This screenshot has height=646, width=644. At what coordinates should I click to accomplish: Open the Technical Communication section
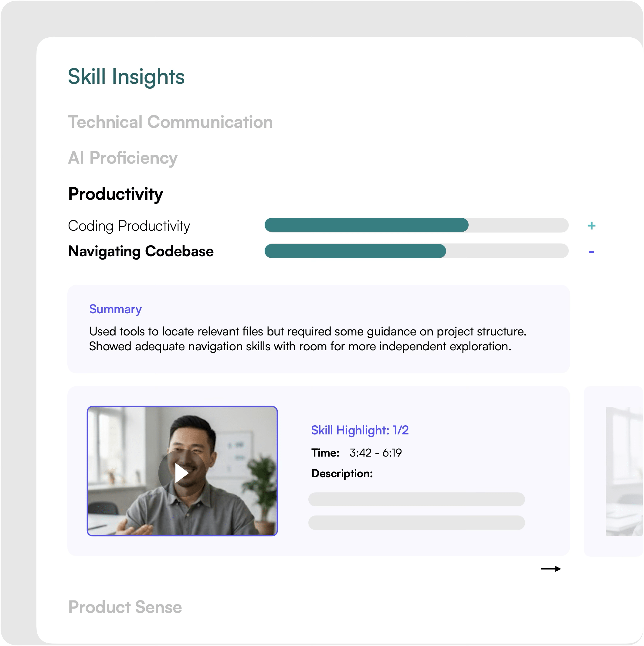point(170,122)
